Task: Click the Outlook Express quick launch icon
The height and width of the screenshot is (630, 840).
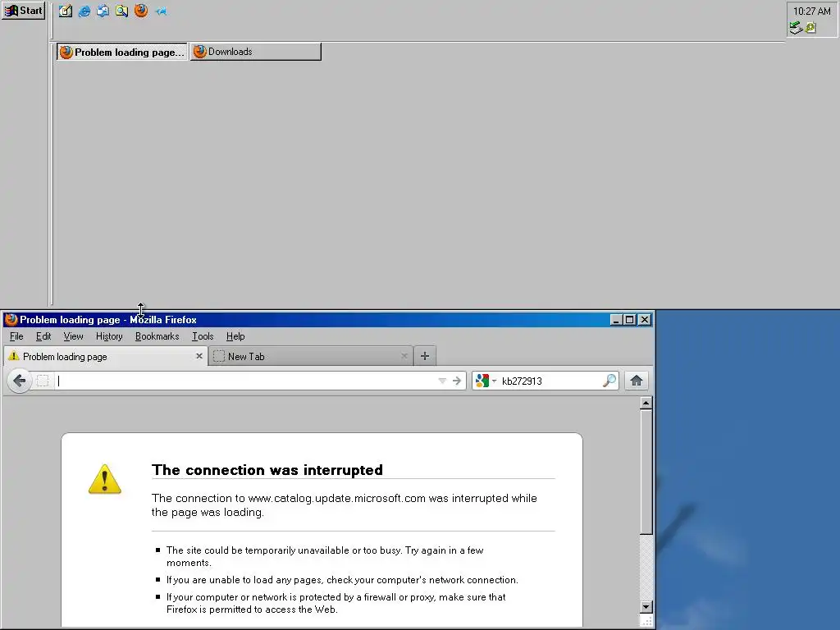Action: point(103,11)
